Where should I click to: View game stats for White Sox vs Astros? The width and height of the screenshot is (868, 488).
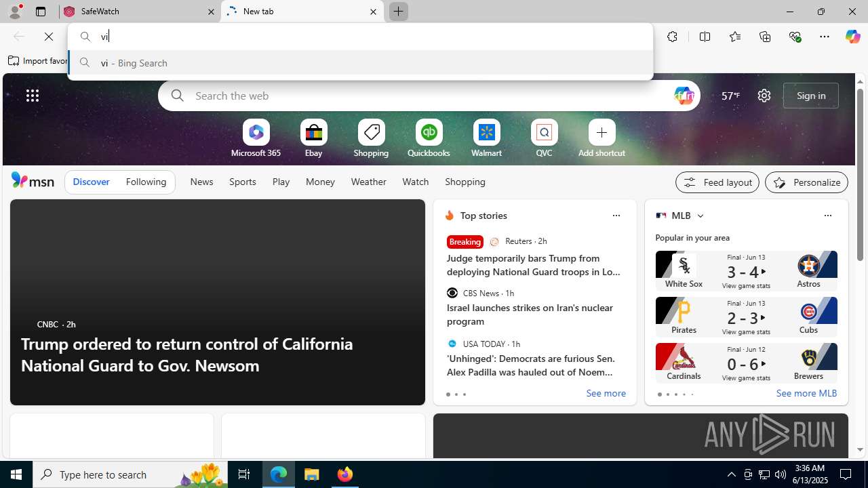click(746, 286)
